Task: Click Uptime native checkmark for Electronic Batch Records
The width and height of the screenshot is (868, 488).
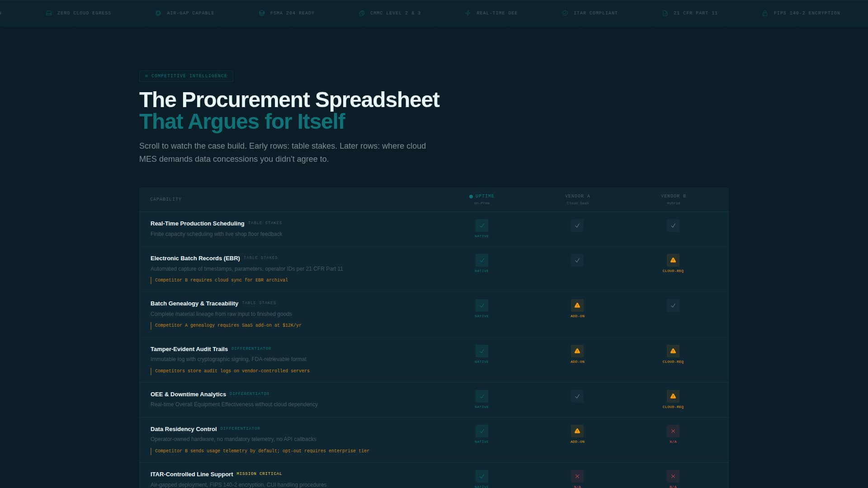Action: pyautogui.click(x=482, y=260)
